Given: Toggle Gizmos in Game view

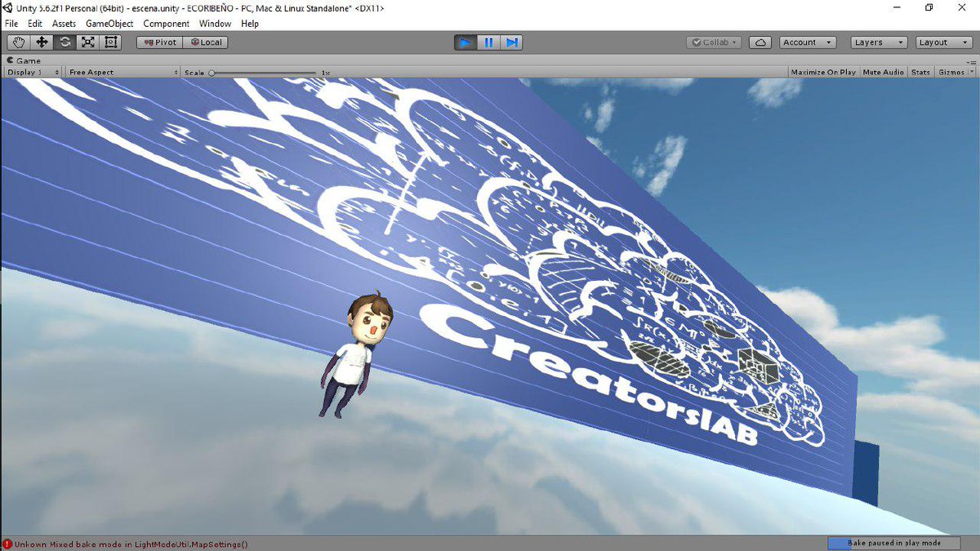Looking at the screenshot, I should tap(951, 72).
